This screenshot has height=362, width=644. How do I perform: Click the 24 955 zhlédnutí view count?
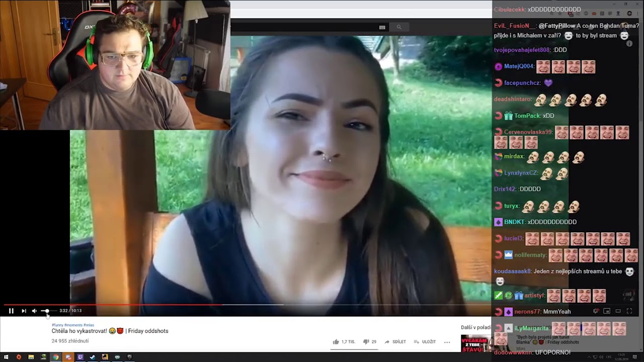[70, 341]
